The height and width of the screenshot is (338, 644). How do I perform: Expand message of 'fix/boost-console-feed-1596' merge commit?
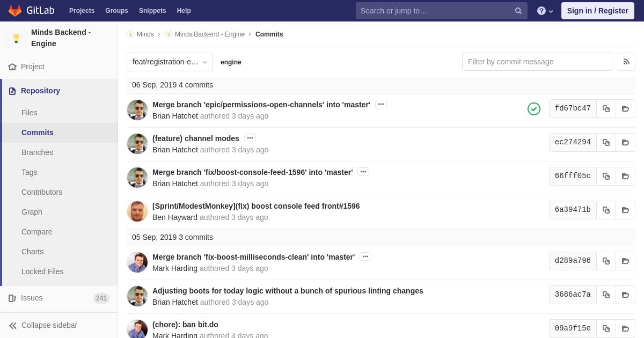point(363,172)
